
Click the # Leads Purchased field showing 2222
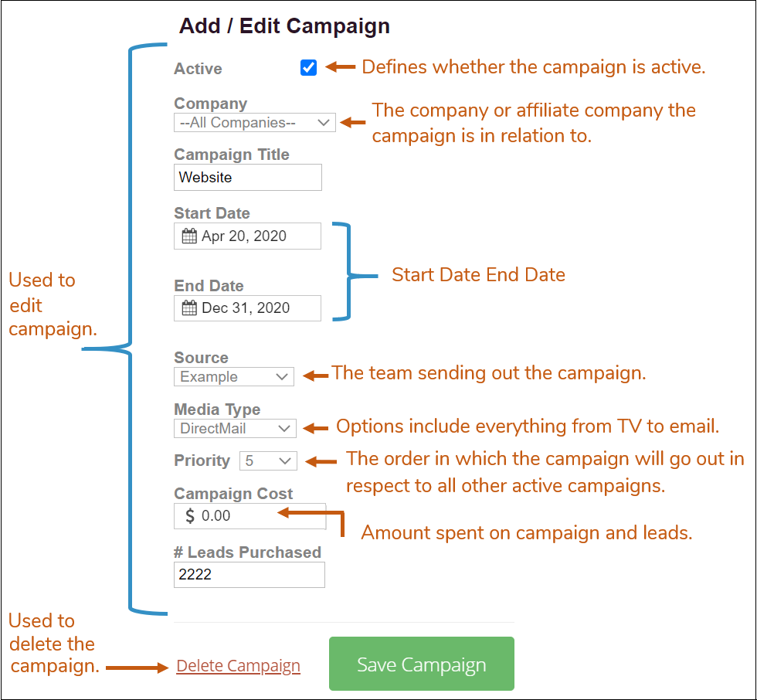(249, 575)
